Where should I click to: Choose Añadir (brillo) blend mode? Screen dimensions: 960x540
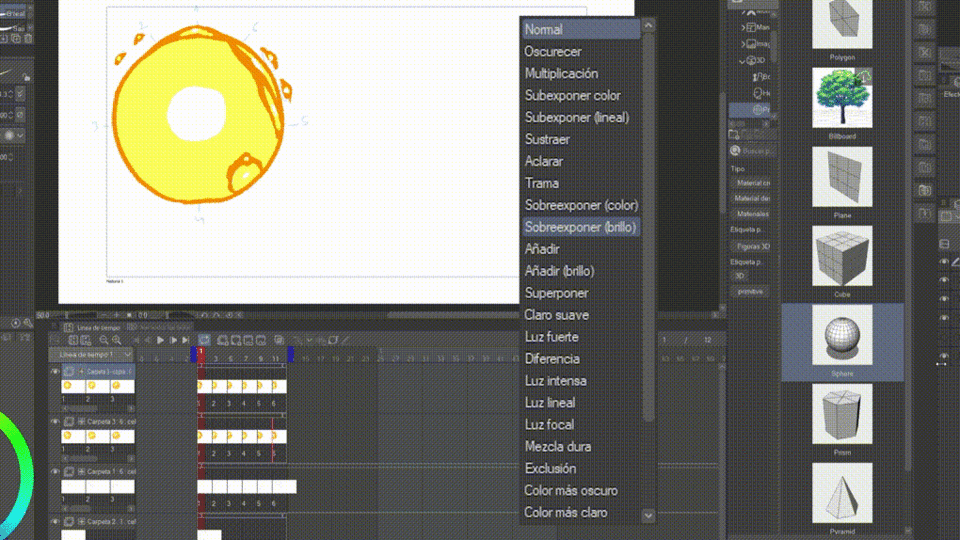580,271
